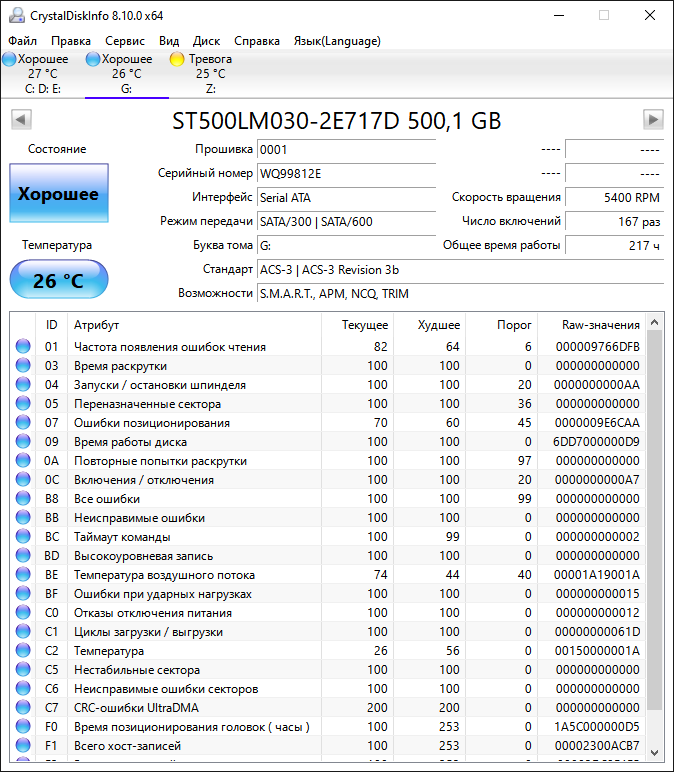The image size is (674, 772).
Task: Open the Вид menu
Action: click(169, 41)
